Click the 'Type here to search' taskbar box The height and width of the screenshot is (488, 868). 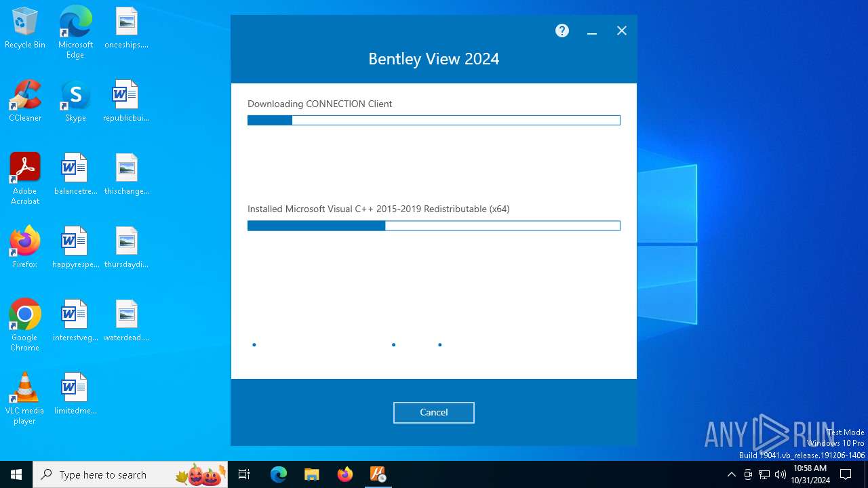[x=130, y=474]
